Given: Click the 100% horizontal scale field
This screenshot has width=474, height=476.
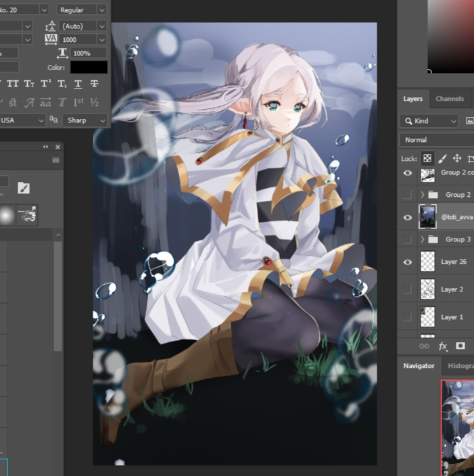Looking at the screenshot, I should pyautogui.click(x=89, y=53).
